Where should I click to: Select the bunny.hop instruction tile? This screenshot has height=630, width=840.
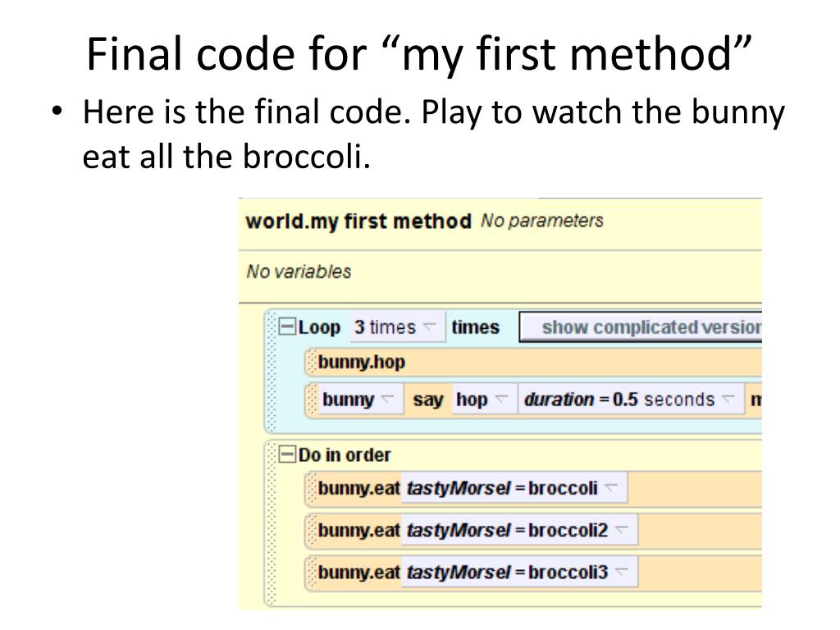533,362
